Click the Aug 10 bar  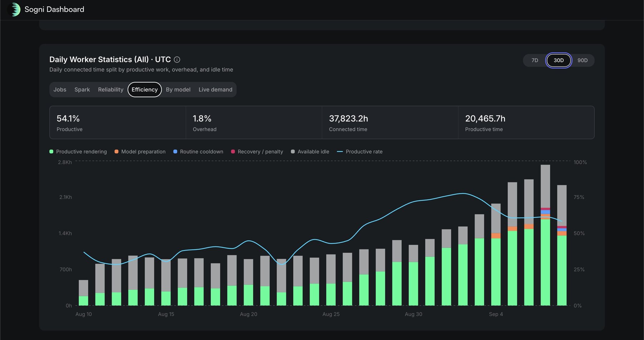(83, 293)
